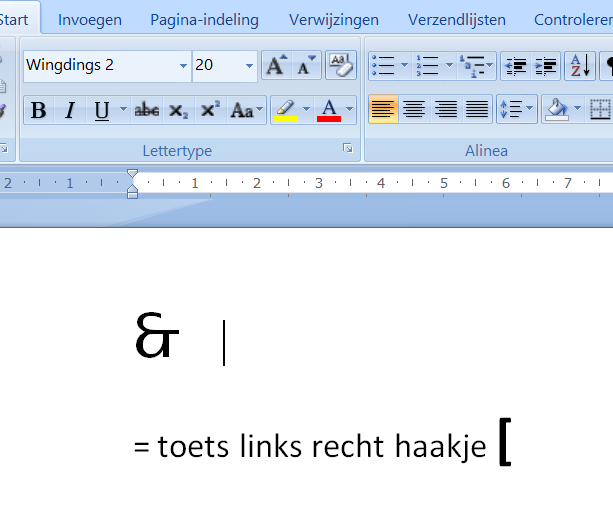Click the Decrease Indent icon
The width and height of the screenshot is (613, 529).
[x=516, y=65]
